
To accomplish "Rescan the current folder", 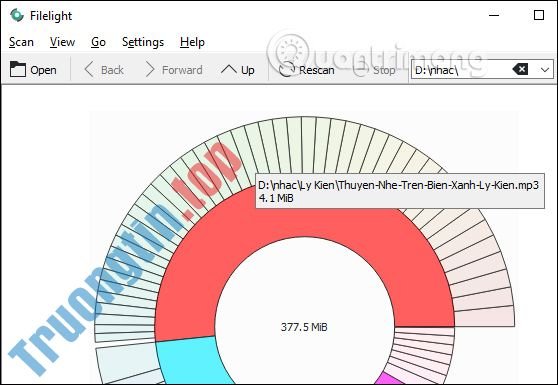I will tap(306, 70).
